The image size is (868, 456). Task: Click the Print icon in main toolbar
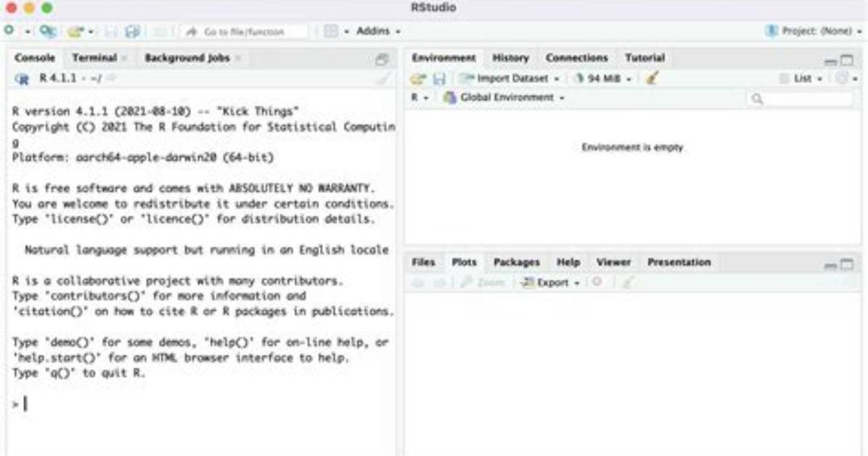[160, 31]
